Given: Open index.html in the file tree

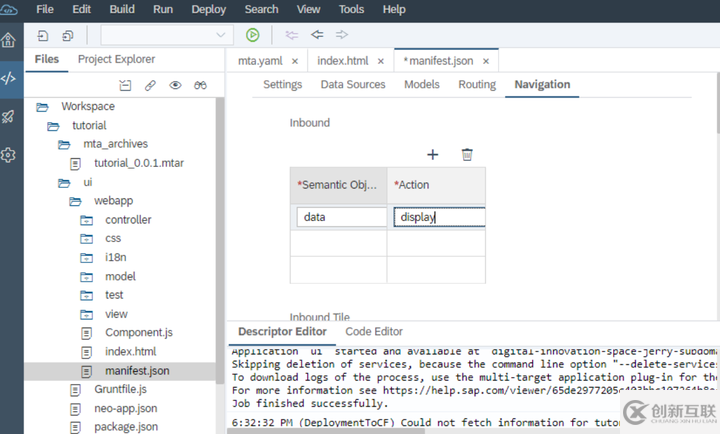Looking at the screenshot, I should (131, 352).
